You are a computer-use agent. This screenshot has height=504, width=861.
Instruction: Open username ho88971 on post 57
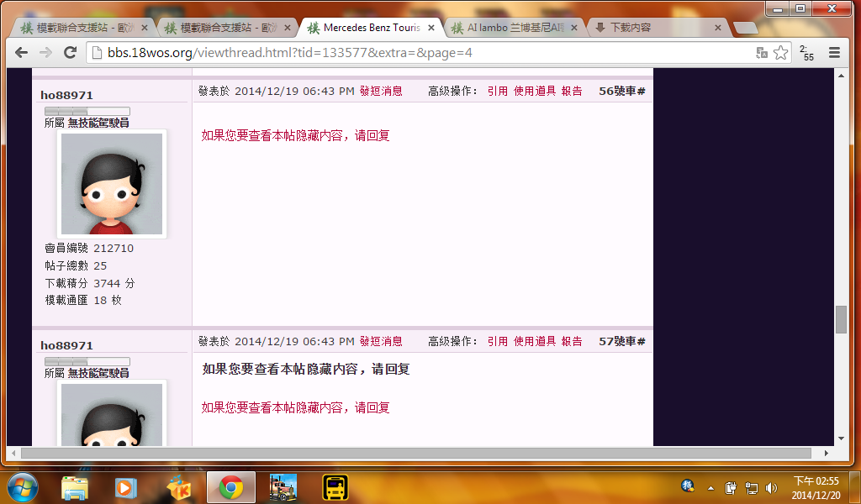coord(66,345)
